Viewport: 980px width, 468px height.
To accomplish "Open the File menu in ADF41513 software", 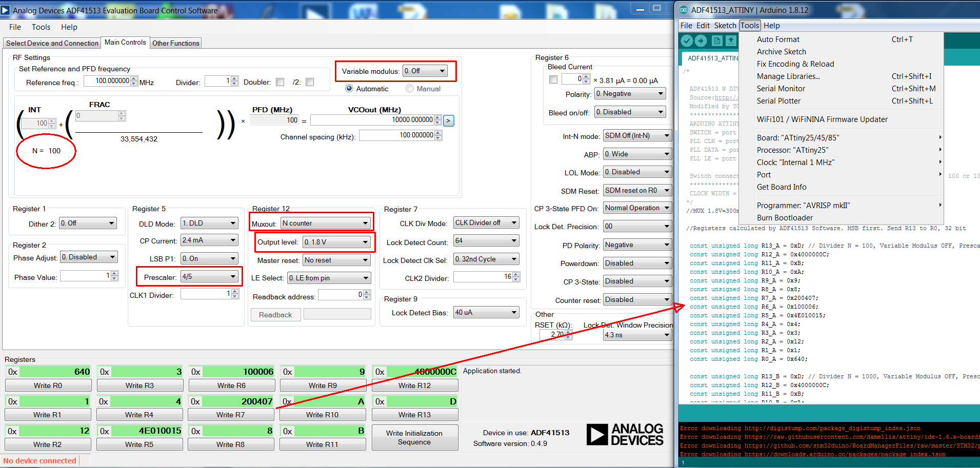I will (x=15, y=27).
